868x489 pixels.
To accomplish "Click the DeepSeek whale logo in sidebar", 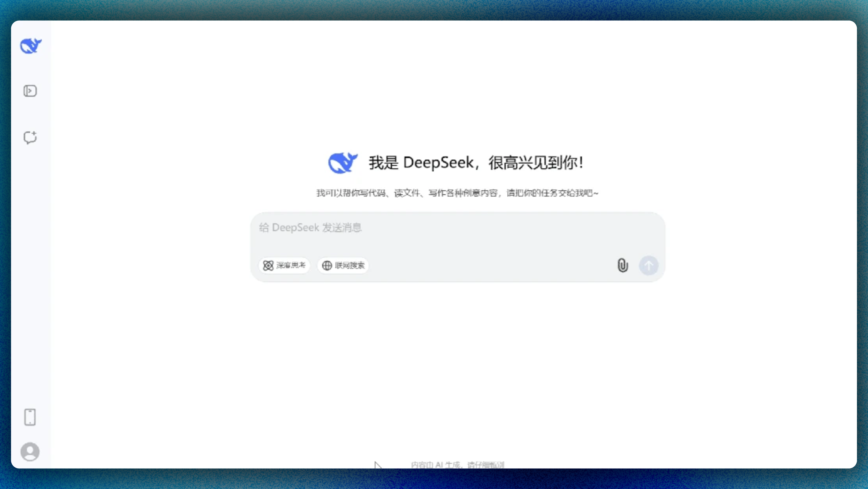I will 31,46.
